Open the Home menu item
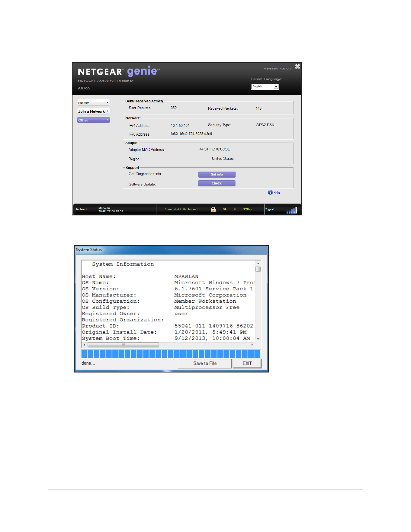411x532 pixels. click(94, 103)
